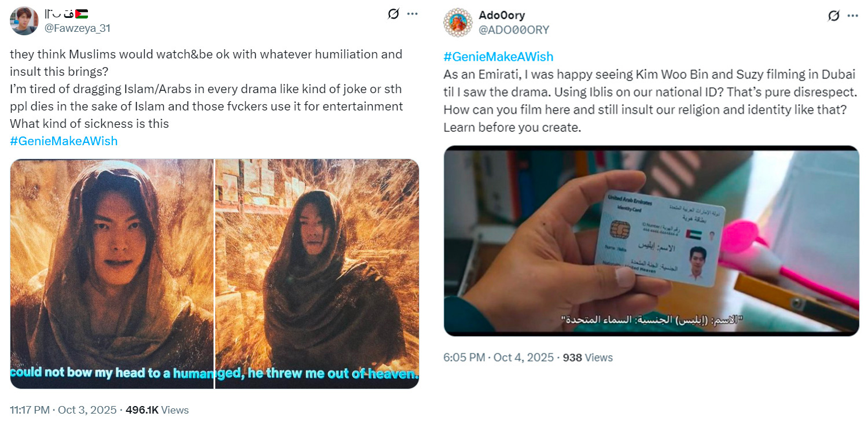View right hooded woman image thumbnail
This screenshot has width=868, height=424.
(x=317, y=274)
